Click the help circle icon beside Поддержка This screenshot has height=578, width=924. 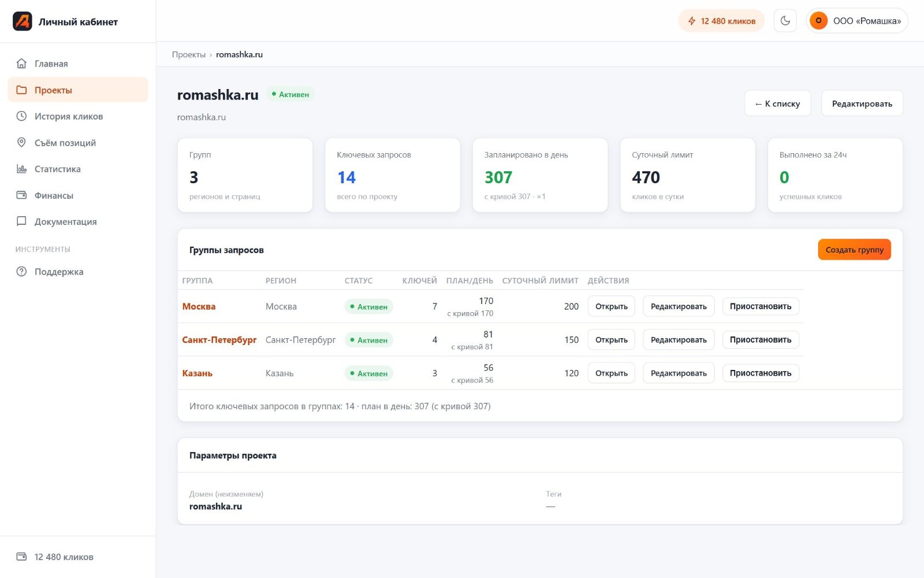[x=21, y=272]
